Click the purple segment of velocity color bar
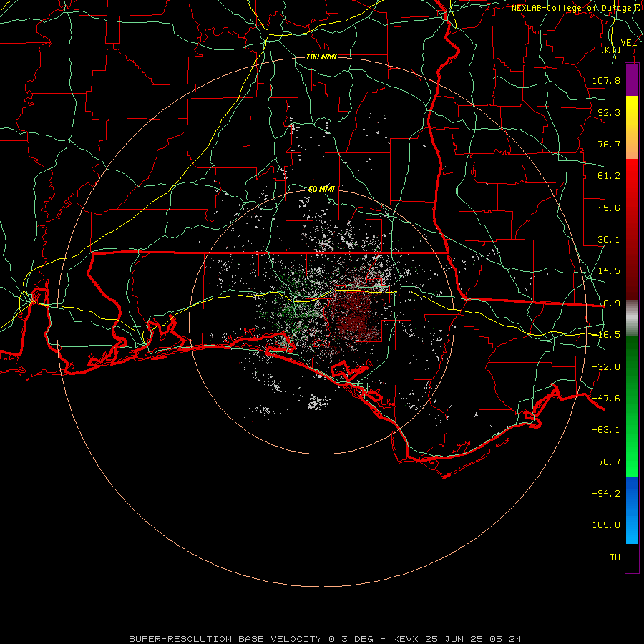This screenshot has width=644, height=644. pyautogui.click(x=632, y=79)
